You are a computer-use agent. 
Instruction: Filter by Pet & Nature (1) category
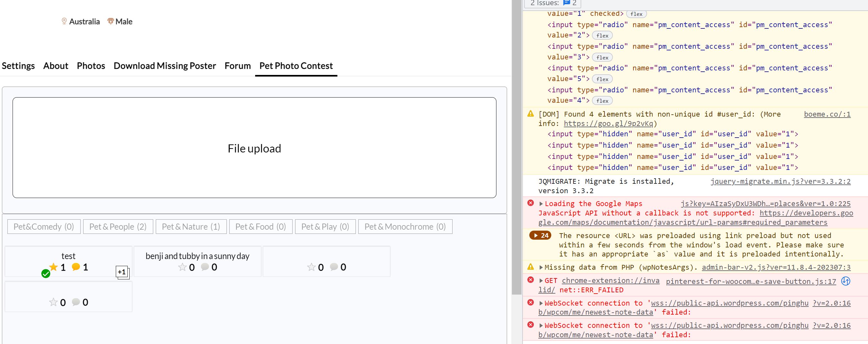tap(191, 226)
